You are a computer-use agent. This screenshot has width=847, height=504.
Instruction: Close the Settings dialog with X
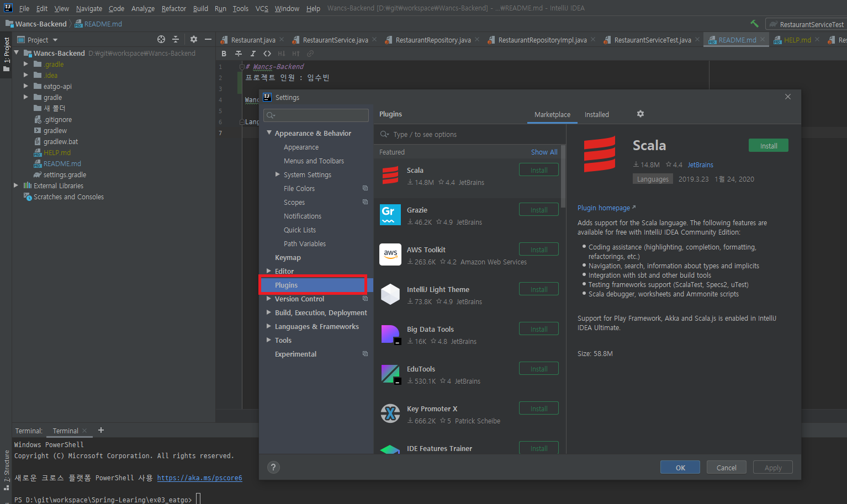[788, 97]
